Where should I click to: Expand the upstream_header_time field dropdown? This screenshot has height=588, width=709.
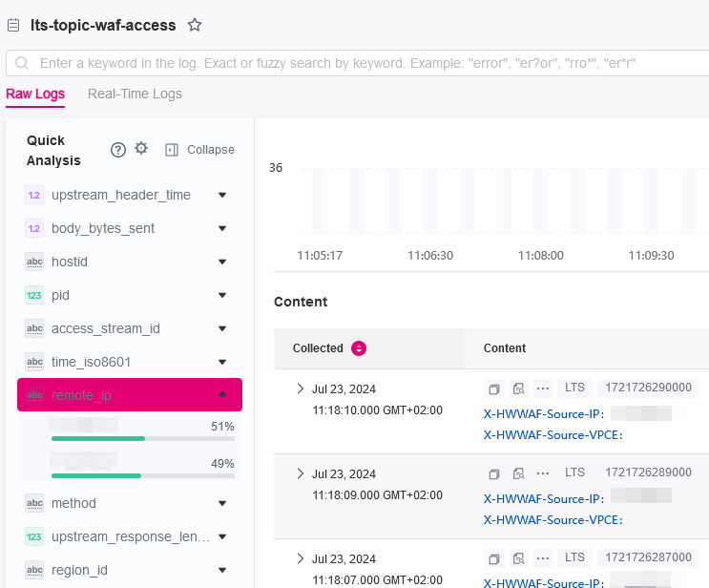point(222,195)
